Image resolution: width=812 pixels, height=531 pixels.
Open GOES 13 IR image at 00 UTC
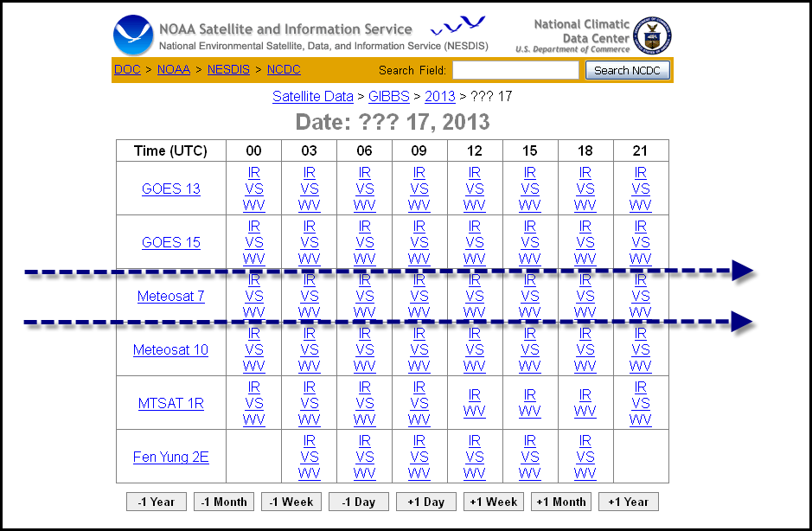coord(253,172)
